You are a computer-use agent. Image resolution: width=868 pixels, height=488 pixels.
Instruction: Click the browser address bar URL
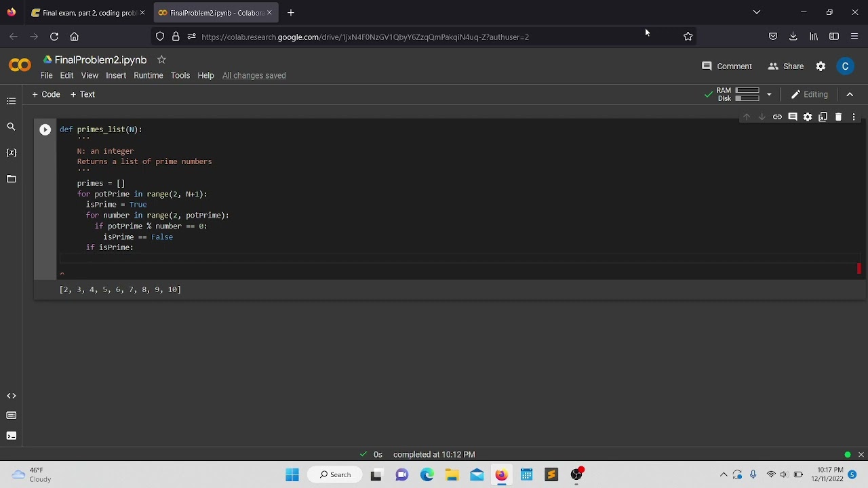[x=365, y=37]
